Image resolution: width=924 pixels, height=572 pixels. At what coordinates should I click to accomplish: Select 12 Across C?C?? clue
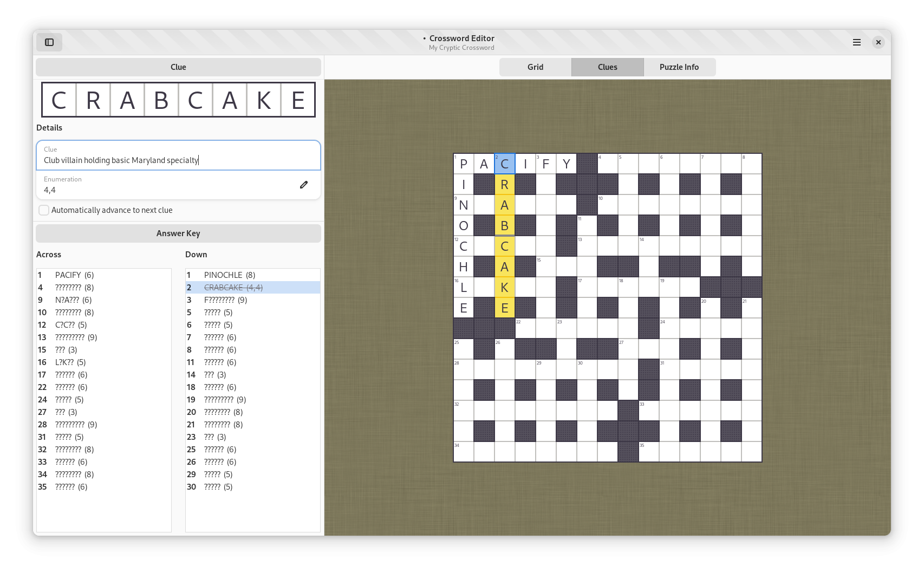tap(104, 325)
